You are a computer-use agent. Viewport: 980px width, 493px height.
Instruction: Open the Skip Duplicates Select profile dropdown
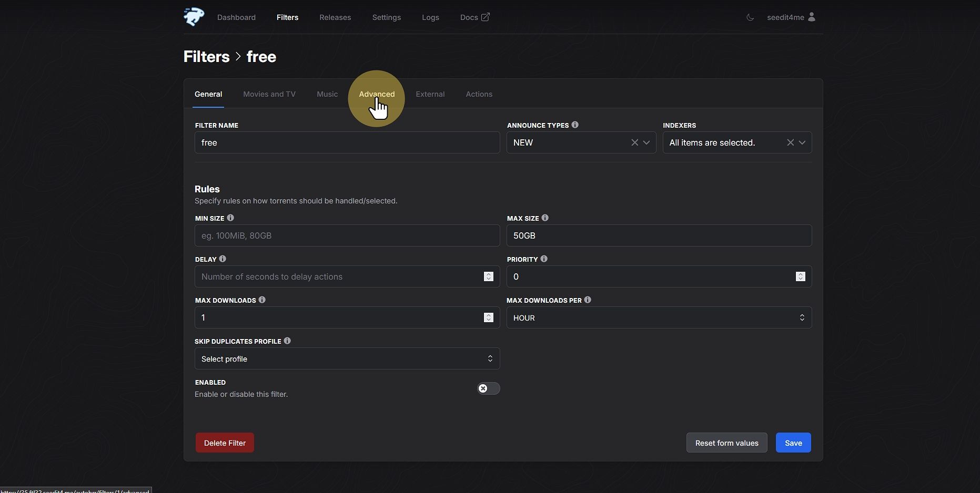click(347, 358)
